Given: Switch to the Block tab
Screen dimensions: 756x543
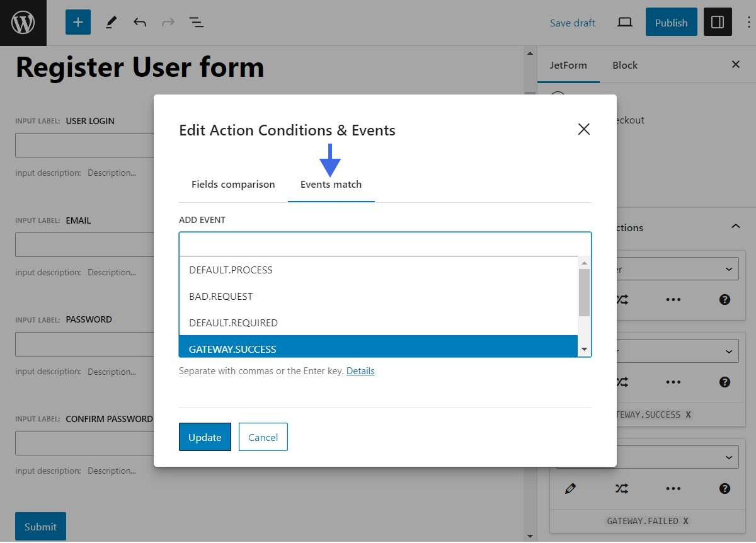Looking at the screenshot, I should (624, 64).
